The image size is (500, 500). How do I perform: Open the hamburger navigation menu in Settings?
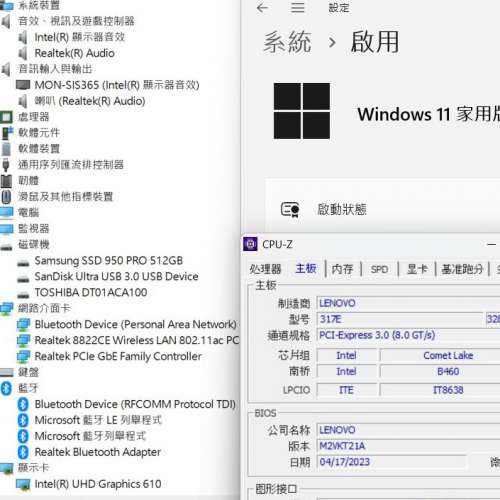click(x=298, y=8)
